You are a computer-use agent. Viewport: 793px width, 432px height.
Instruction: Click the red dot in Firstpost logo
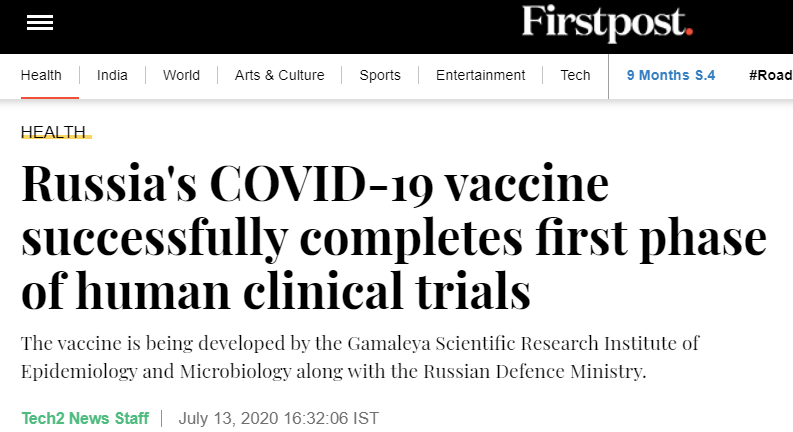coord(689,32)
